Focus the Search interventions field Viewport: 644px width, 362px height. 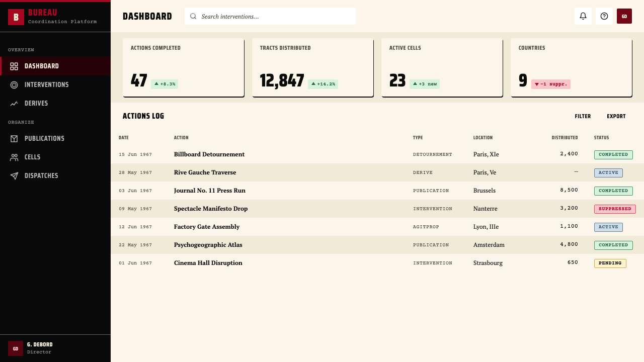(x=270, y=16)
